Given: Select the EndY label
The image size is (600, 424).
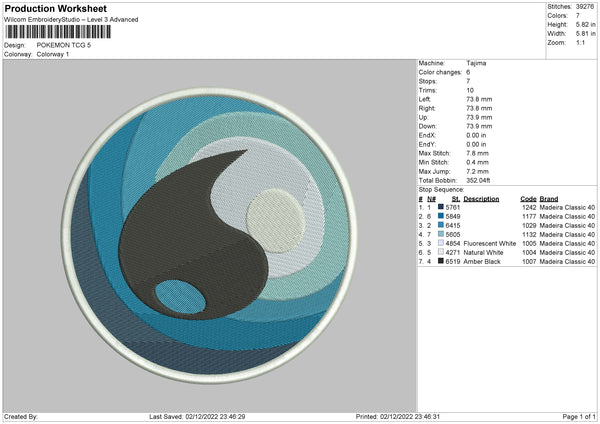Looking at the screenshot, I should [x=427, y=144].
